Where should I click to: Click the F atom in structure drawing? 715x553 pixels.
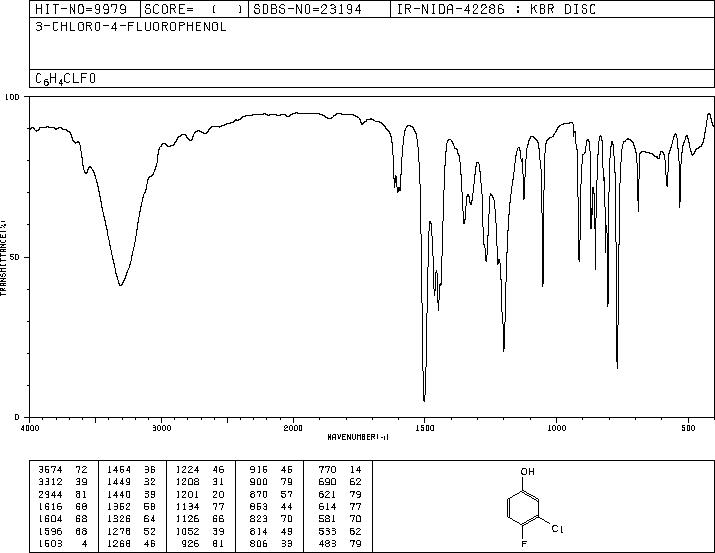point(524,544)
